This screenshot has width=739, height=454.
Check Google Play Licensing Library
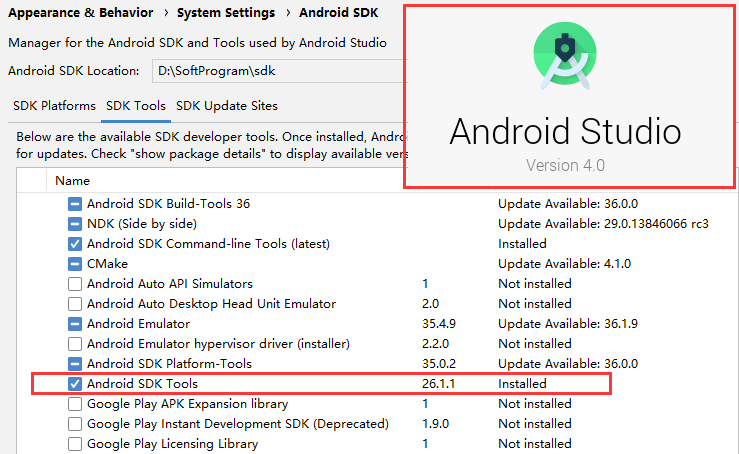74,444
